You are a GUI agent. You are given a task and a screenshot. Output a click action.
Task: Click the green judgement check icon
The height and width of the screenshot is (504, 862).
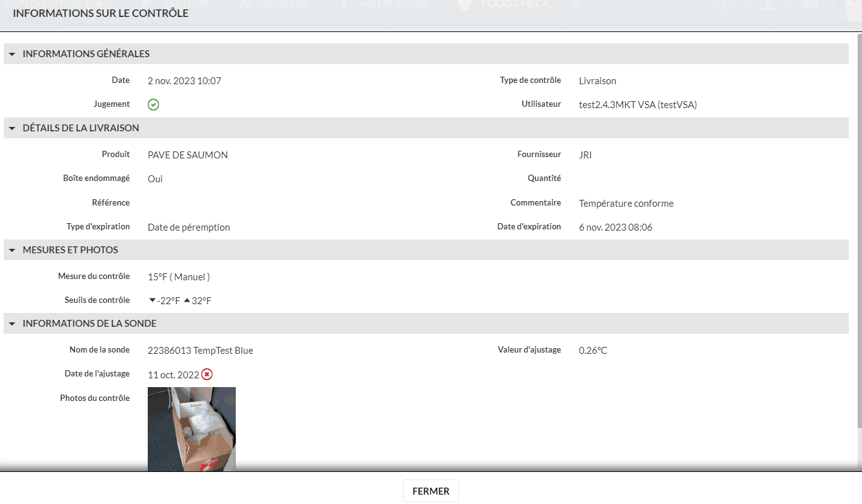[153, 105]
